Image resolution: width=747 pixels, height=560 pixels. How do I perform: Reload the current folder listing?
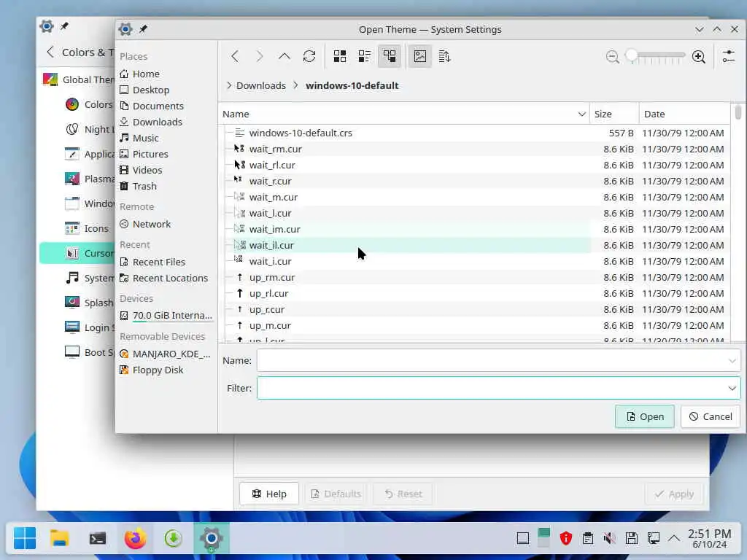[309, 56]
